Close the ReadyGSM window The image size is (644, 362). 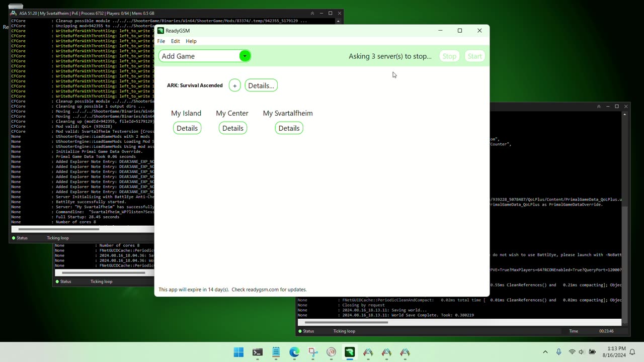(479, 31)
